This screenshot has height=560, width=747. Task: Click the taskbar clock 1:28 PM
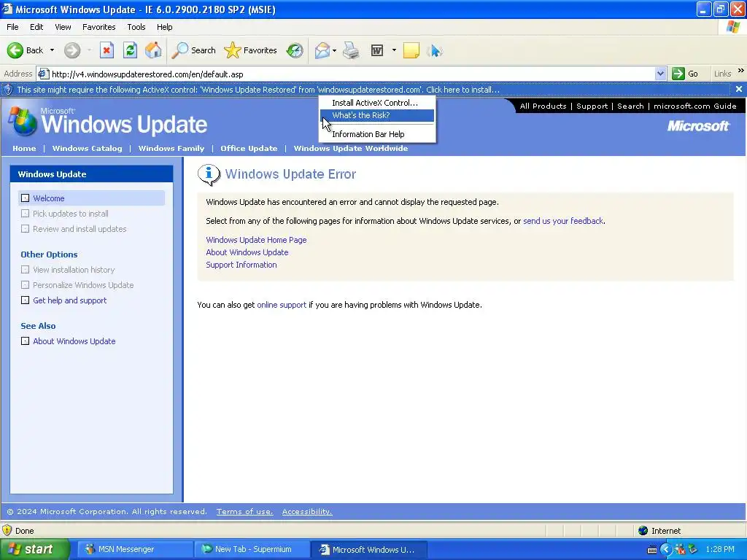tap(720, 549)
